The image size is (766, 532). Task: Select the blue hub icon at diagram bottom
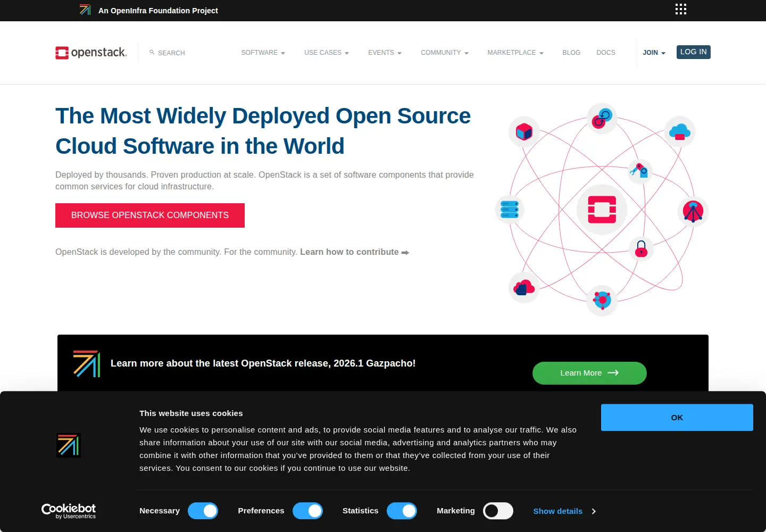(602, 300)
